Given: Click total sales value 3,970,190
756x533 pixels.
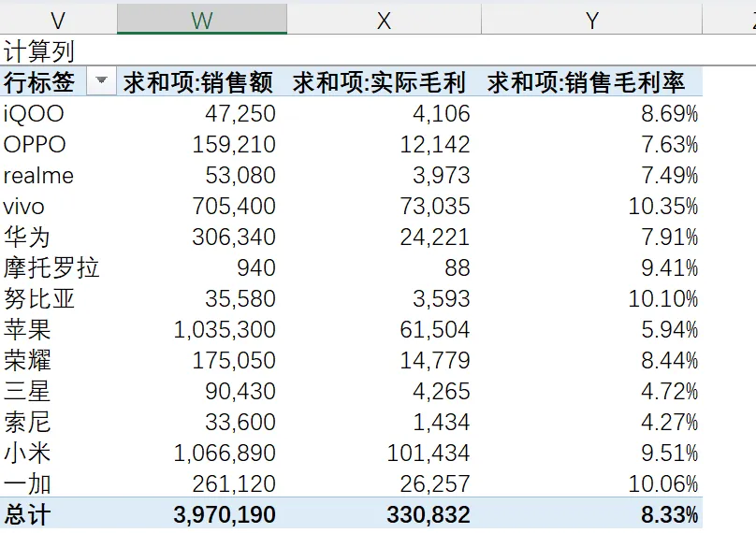Looking at the screenshot, I should coord(225,514).
